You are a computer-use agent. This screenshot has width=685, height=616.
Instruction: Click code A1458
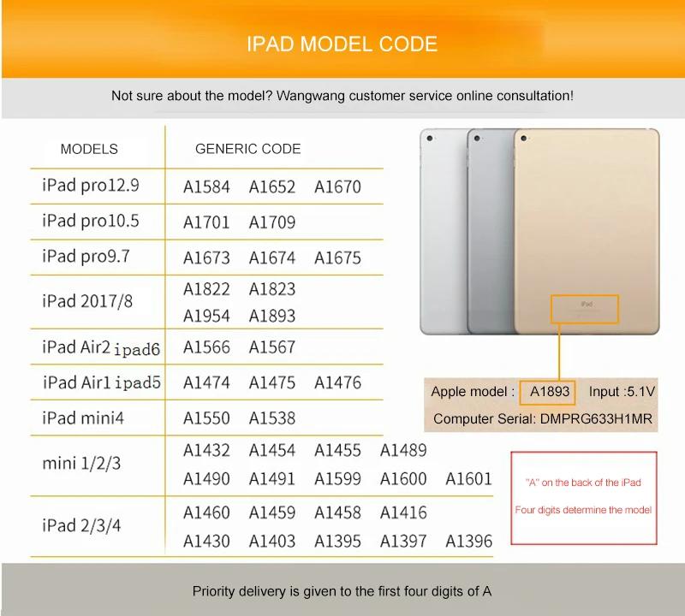[x=337, y=513]
